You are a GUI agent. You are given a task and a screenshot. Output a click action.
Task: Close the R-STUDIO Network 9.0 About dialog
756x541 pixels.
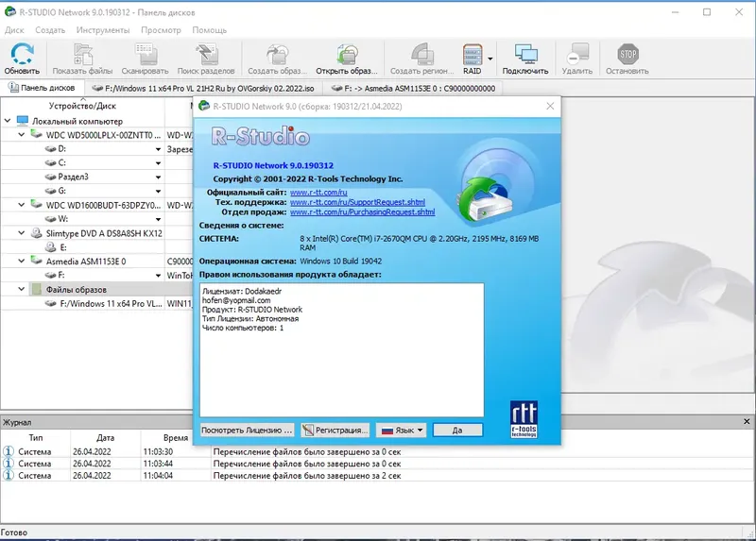point(550,106)
